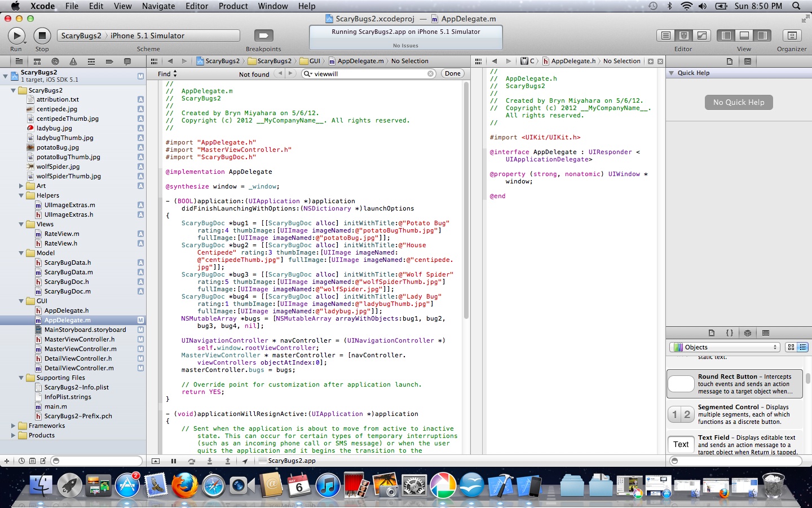
Task: Show the Debug navigator
Action: pos(91,61)
